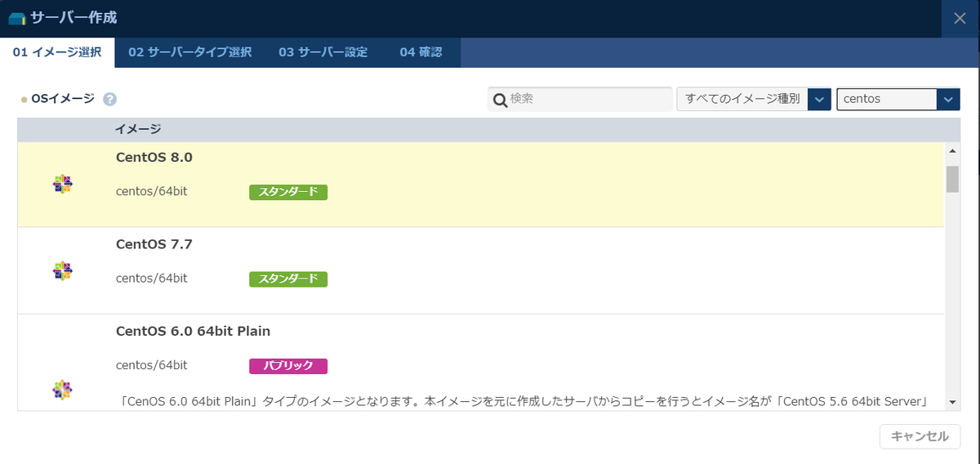Viewport: 980px width, 464px height.
Task: Click the server creation icon in title bar
Action: (x=17, y=18)
